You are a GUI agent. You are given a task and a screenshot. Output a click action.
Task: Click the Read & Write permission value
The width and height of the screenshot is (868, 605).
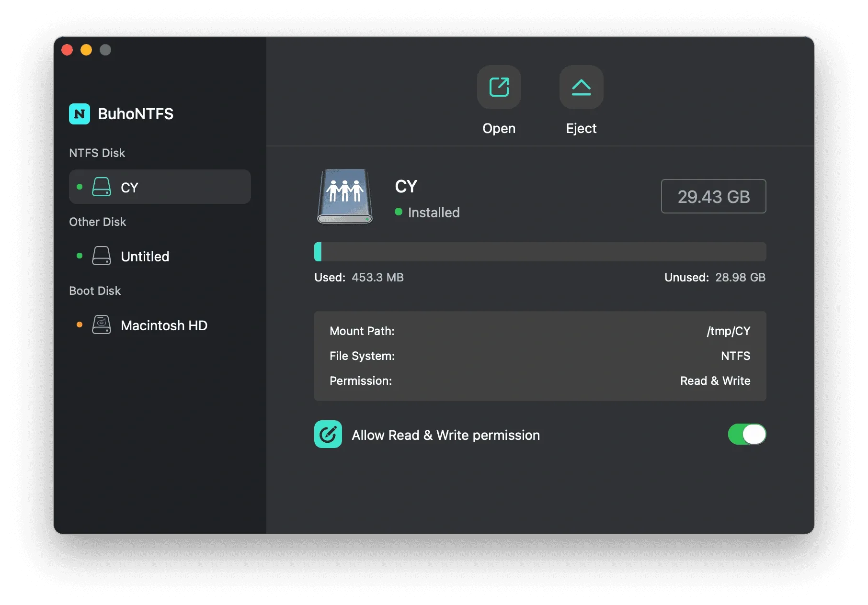click(715, 381)
